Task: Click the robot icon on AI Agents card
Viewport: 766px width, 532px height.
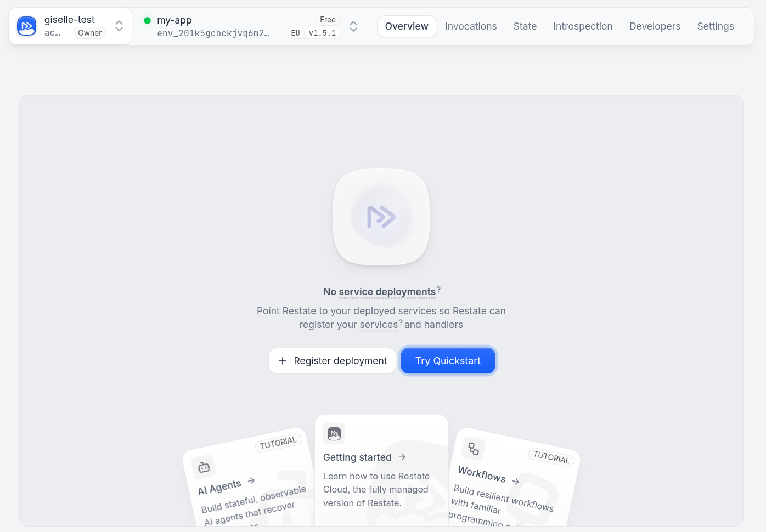Action: (203, 467)
